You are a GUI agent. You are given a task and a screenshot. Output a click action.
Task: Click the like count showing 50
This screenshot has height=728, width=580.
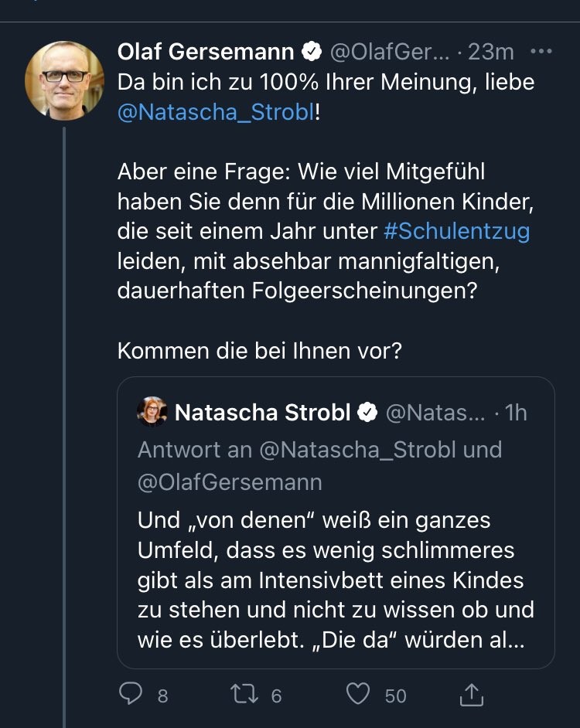point(395,696)
